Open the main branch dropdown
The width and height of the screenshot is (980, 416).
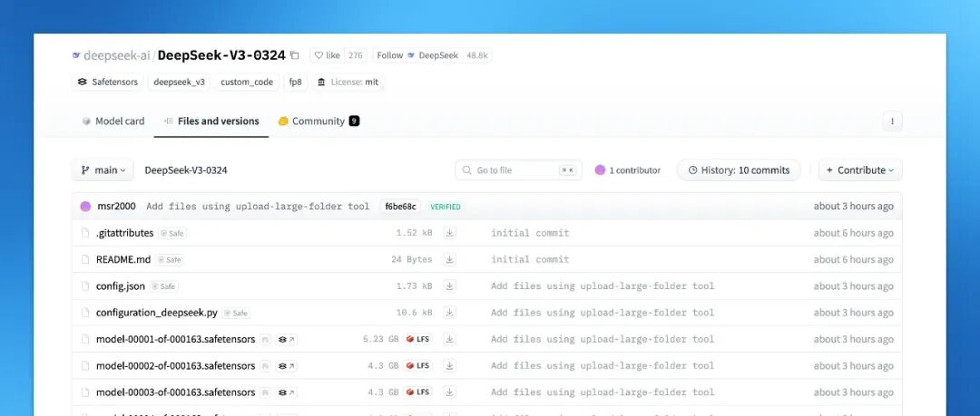[103, 169]
